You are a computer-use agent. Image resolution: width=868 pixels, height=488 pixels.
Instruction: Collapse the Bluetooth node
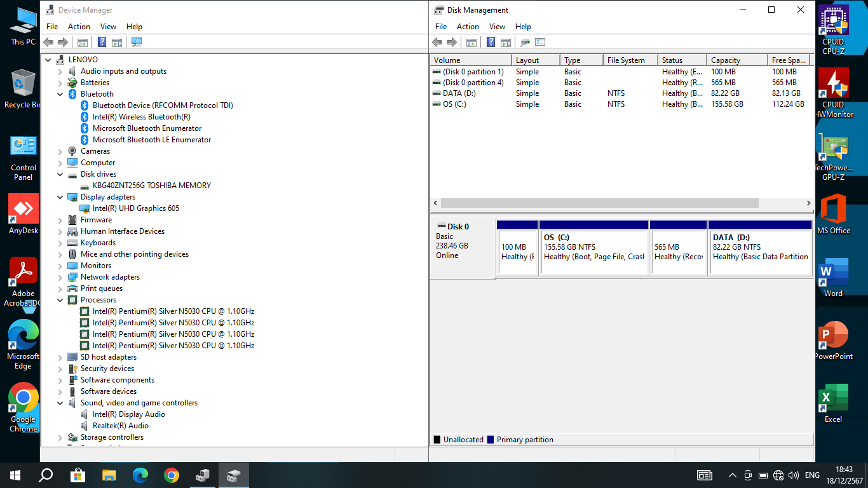[x=60, y=94]
